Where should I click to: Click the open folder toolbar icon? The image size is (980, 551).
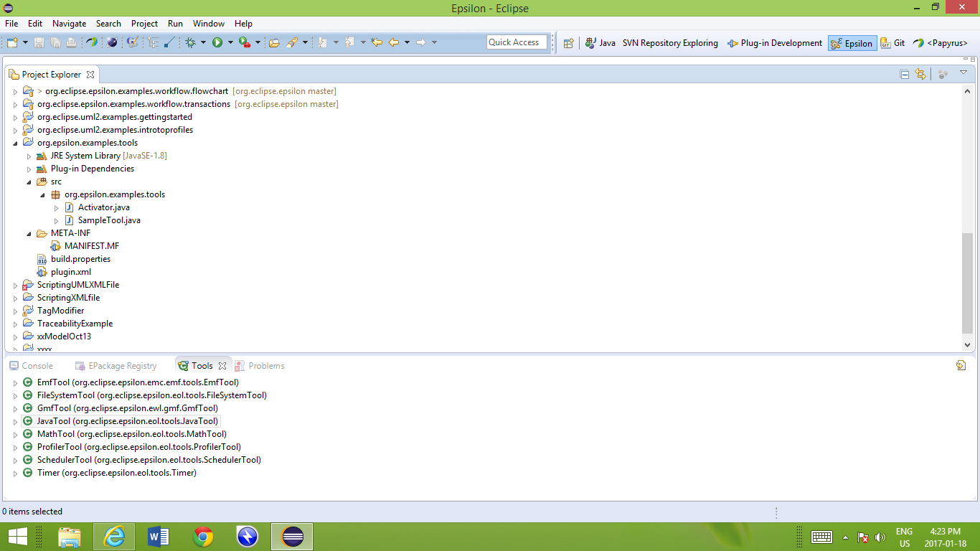coord(274,43)
